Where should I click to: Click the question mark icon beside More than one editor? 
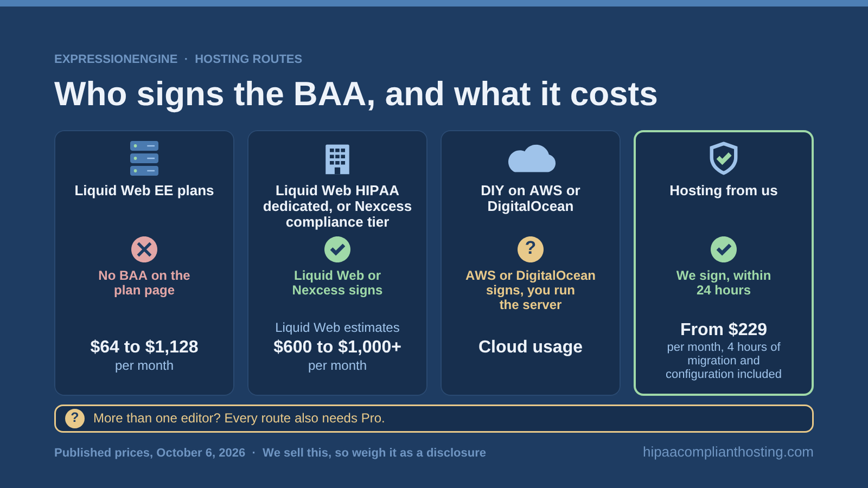pos(75,419)
